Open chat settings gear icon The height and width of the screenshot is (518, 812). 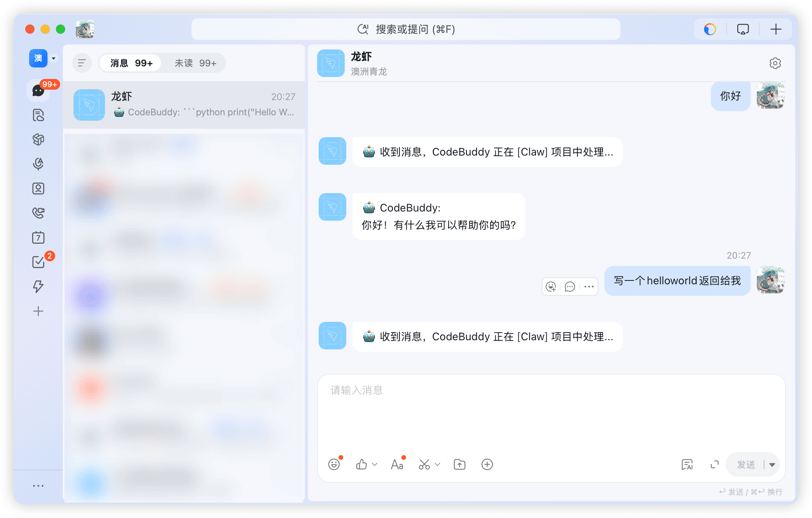775,63
